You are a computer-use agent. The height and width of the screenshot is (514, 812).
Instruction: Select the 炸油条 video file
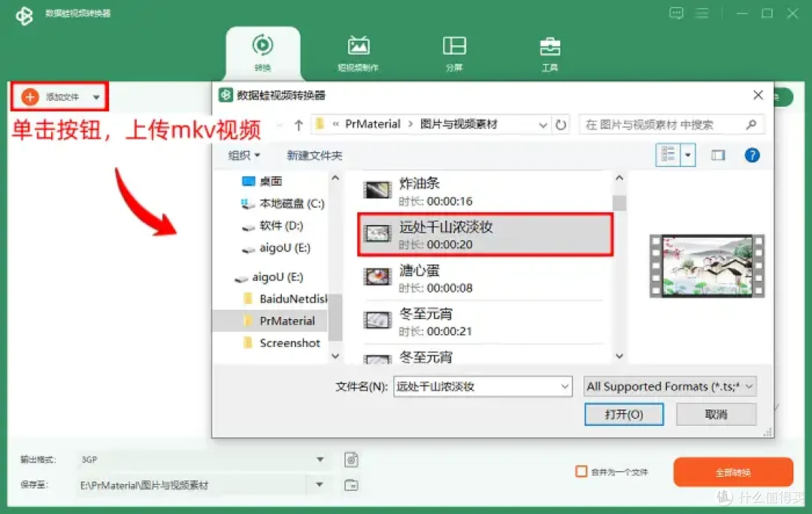pyautogui.click(x=484, y=191)
